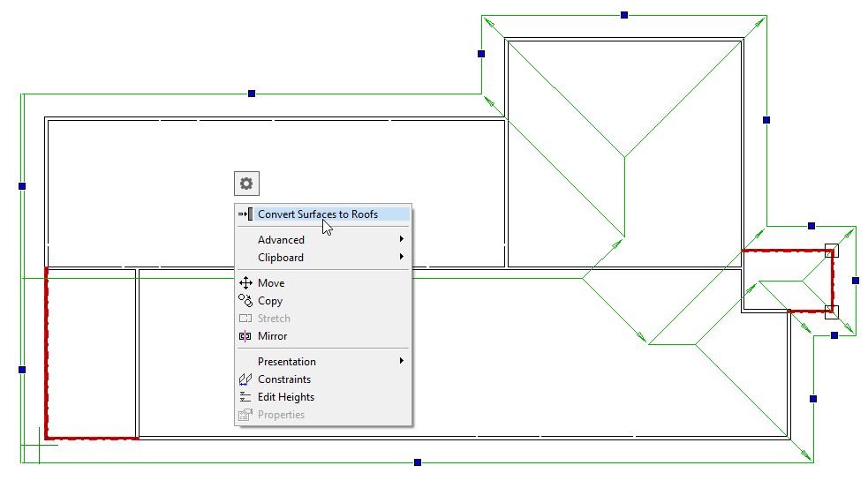The width and height of the screenshot is (868, 488).
Task: Open Constraints from the context menu
Action: (283, 379)
